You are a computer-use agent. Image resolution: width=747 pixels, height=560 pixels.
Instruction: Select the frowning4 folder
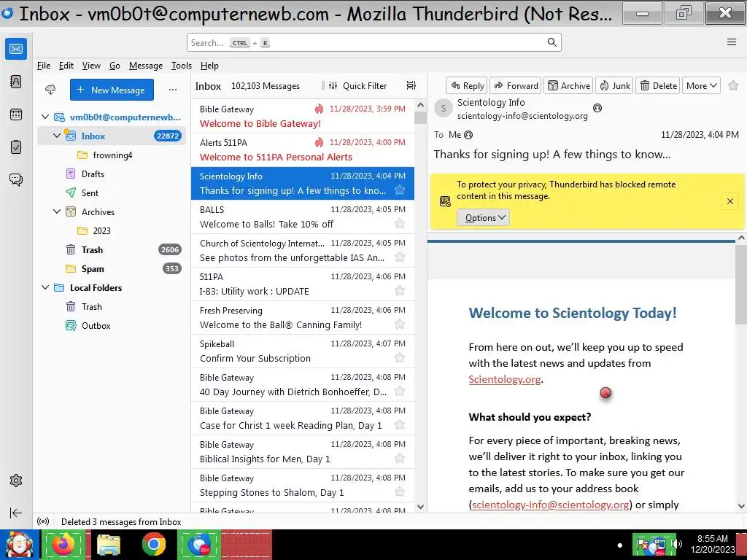click(x=111, y=155)
